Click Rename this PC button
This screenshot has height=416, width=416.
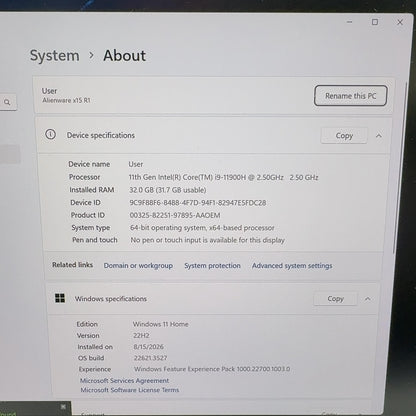click(351, 96)
